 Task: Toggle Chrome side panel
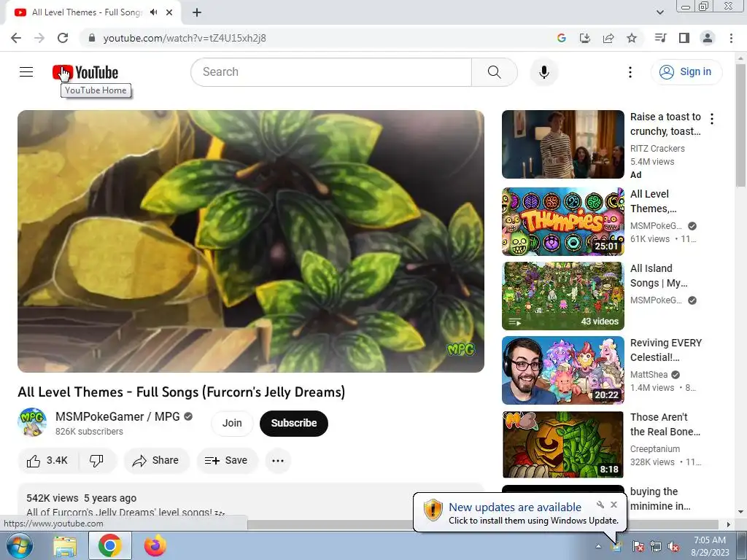(684, 38)
